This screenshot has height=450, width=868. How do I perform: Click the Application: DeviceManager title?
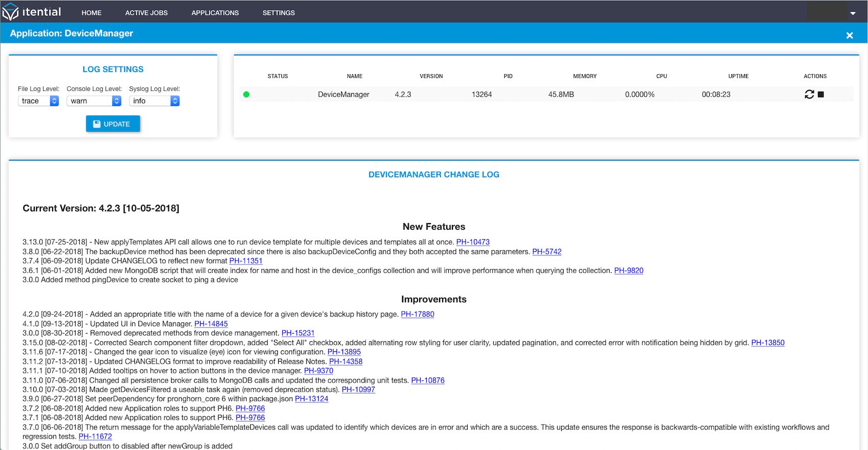point(71,33)
